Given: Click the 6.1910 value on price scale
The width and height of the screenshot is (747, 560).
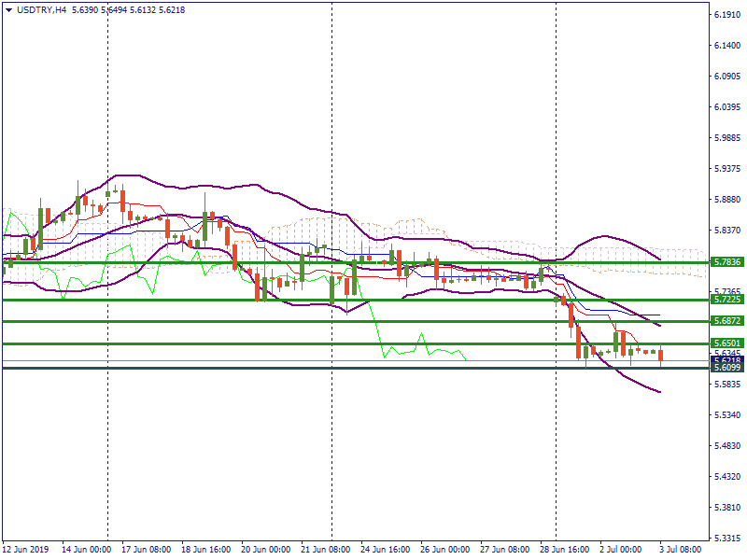Looking at the screenshot, I should click(x=726, y=16).
